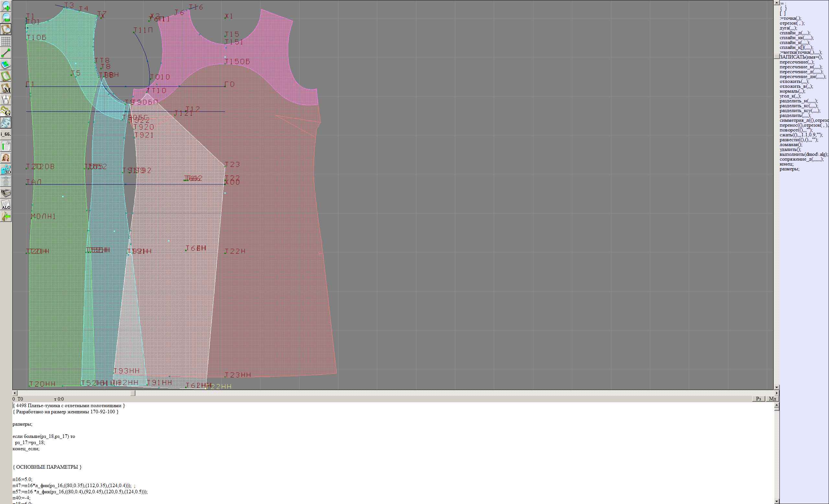Click the zoom out magnifier icon

point(6,17)
